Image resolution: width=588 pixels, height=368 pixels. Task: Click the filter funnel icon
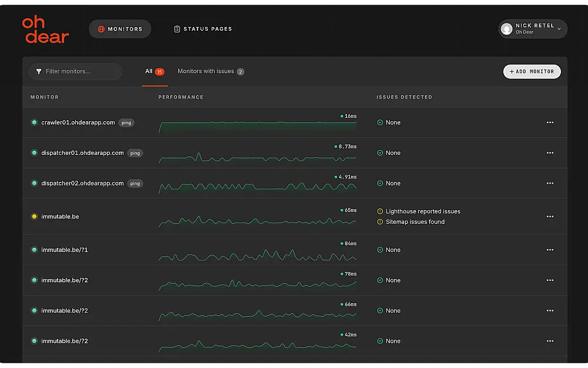point(39,71)
